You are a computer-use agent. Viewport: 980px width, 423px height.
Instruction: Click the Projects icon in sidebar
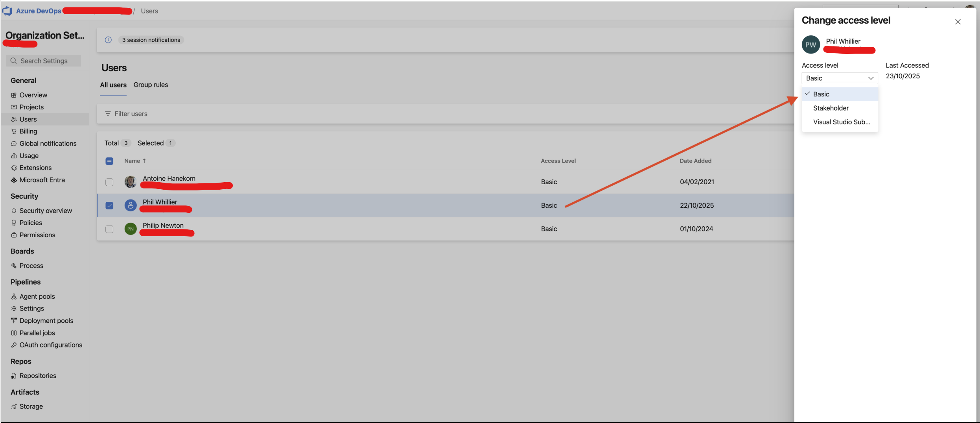[x=14, y=107]
